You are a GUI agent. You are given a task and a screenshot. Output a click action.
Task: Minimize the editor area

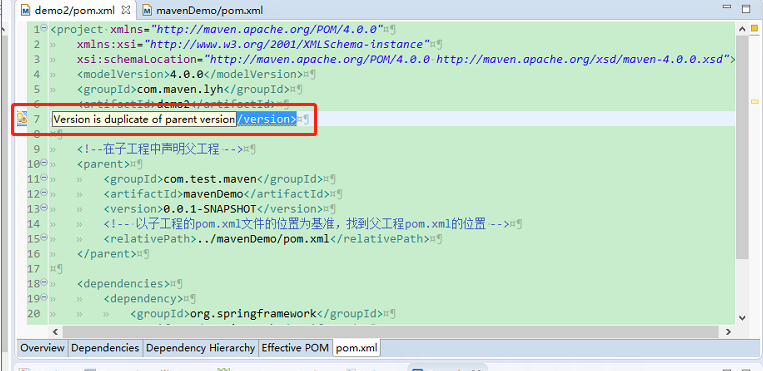click(727, 8)
